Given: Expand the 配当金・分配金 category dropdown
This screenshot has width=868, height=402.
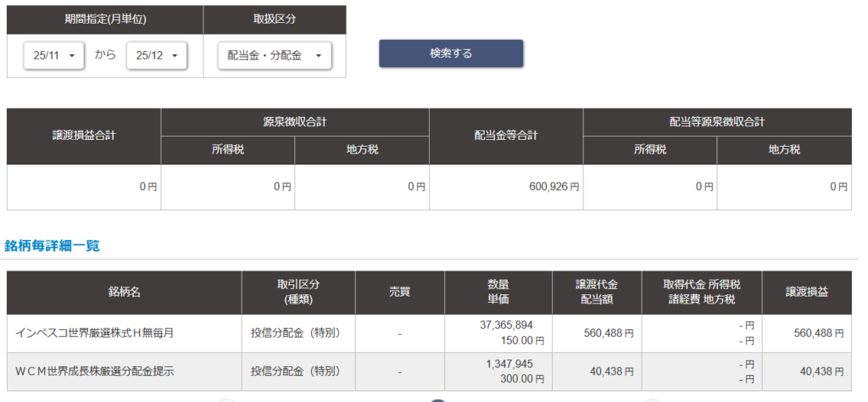Looking at the screenshot, I should pos(274,55).
